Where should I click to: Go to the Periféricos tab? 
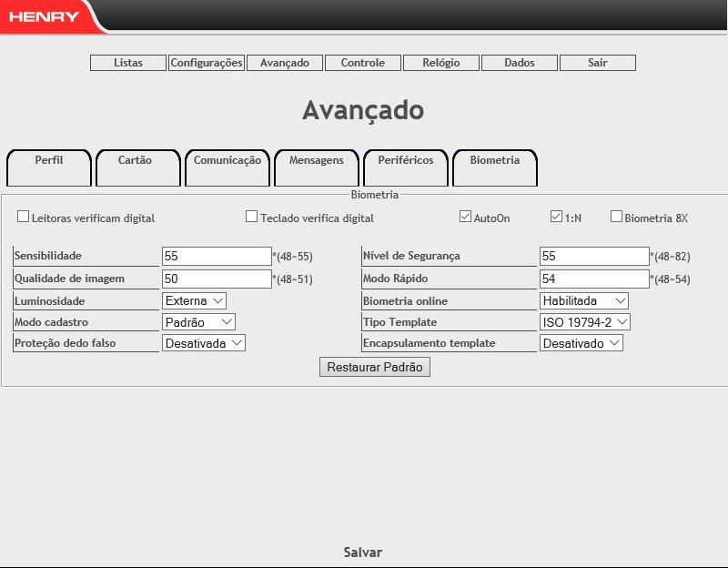coord(406,160)
